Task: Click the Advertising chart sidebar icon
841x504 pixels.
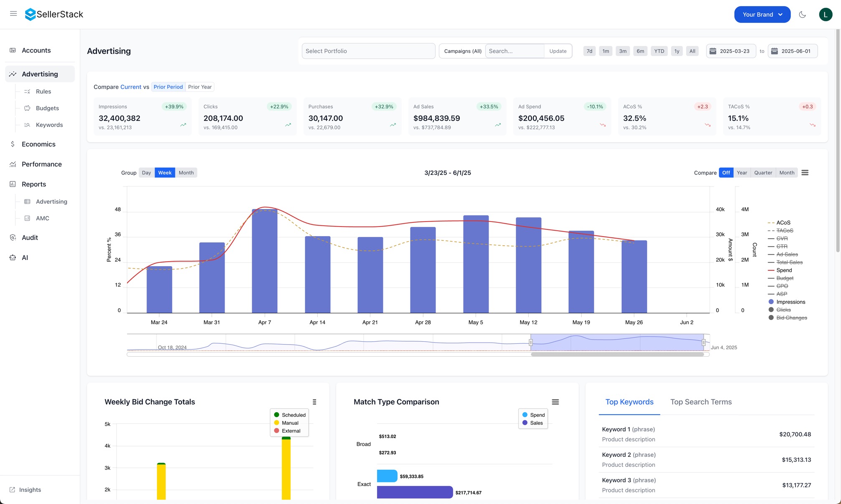Action: (x=13, y=74)
